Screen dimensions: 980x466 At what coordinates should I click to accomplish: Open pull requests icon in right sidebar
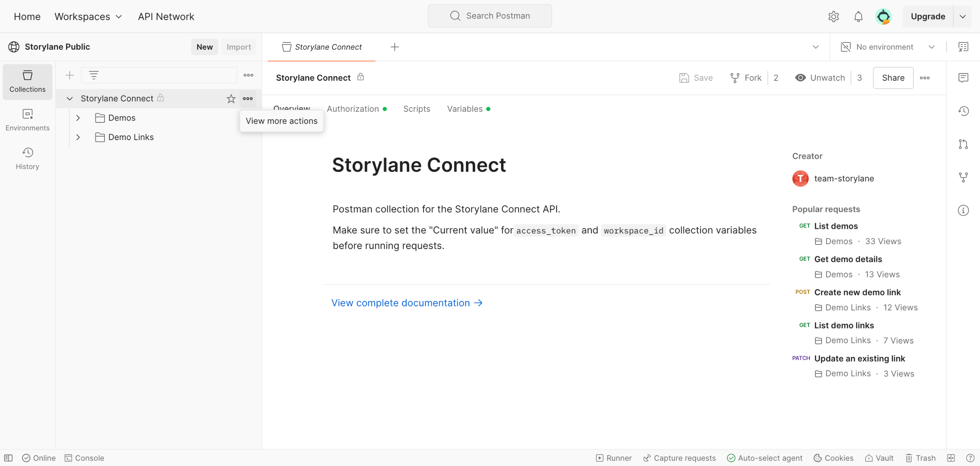tap(963, 144)
